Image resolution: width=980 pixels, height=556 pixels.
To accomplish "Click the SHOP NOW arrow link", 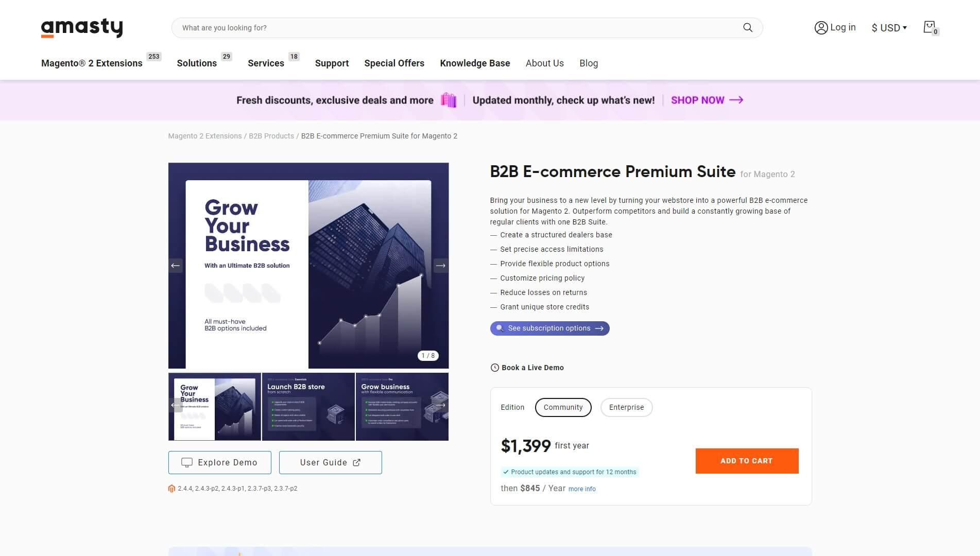I will [x=707, y=100].
